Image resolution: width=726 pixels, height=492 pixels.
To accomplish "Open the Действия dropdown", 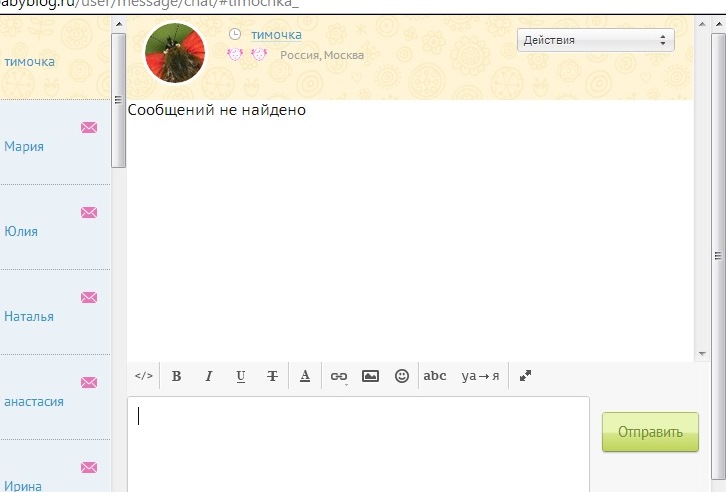I will (595, 40).
